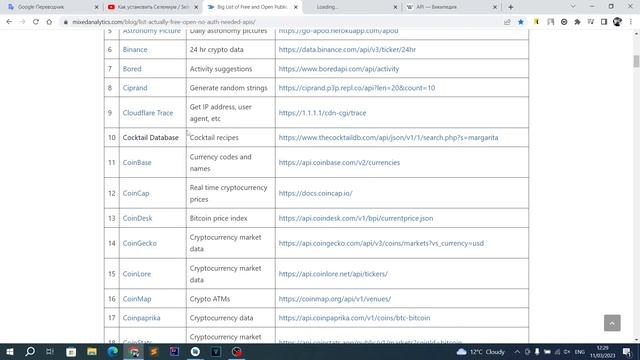640x360 pixels.
Task: Open the Extensions puzzle piece menu
Action: 577,22
